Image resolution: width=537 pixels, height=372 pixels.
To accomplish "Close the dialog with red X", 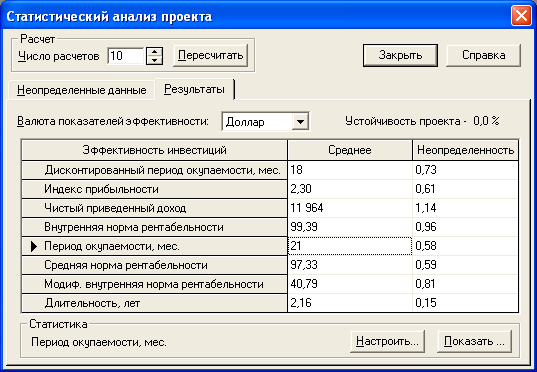I will (521, 16).
